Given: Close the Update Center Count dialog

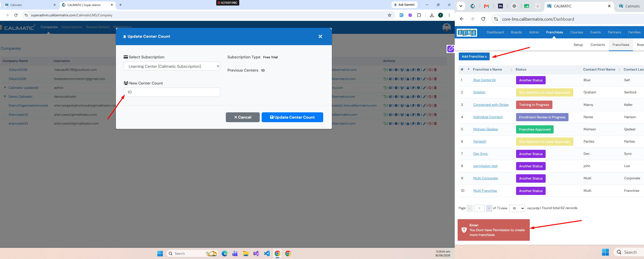Looking at the screenshot, I should pyautogui.click(x=320, y=36).
